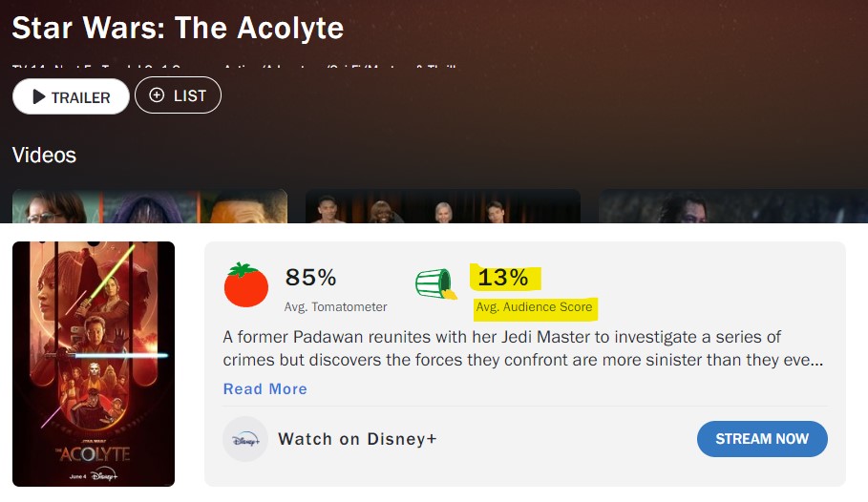This screenshot has width=868, height=502.
Task: Expand description with Read More
Action: 265,388
